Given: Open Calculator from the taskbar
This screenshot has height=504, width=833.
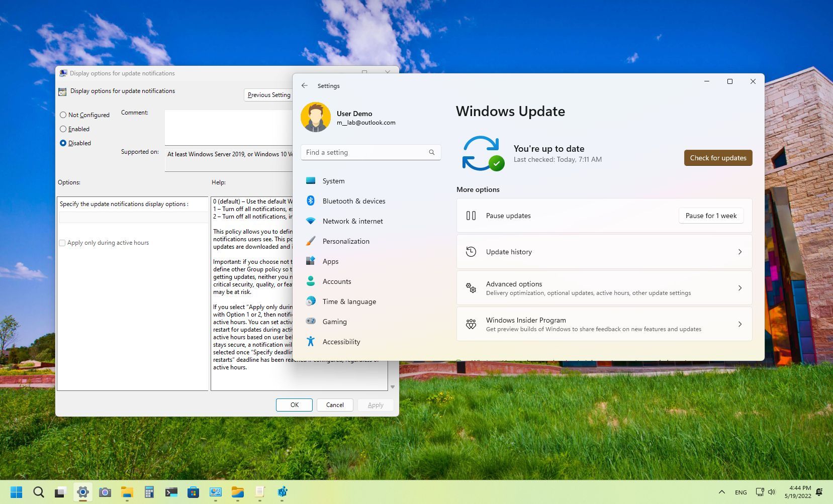Looking at the screenshot, I should click(x=149, y=492).
